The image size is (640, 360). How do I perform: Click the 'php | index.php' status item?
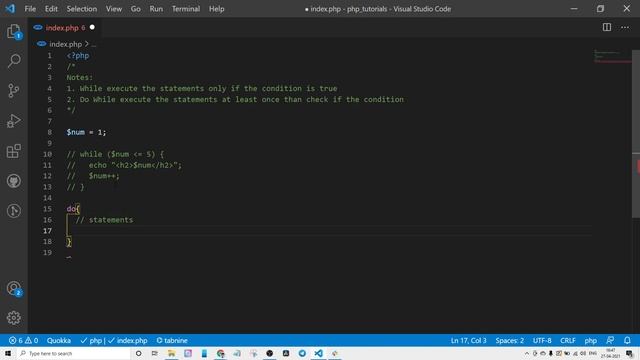pos(114,340)
